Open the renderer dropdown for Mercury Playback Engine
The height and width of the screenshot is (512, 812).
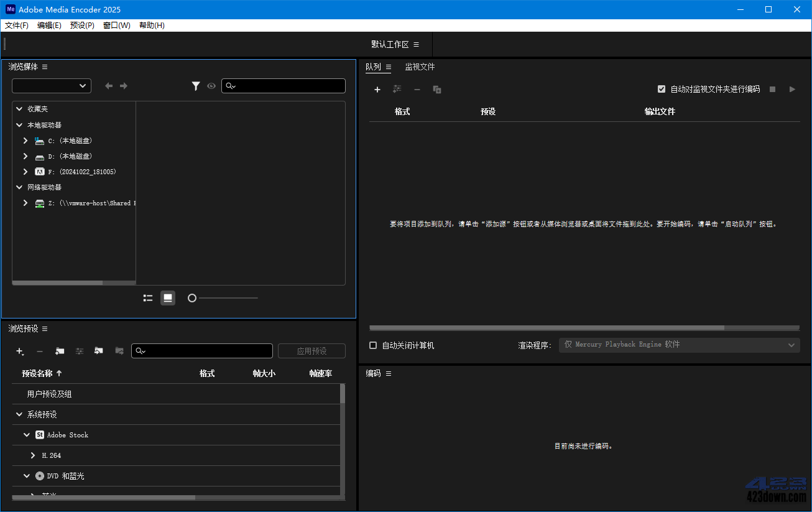tap(790, 344)
